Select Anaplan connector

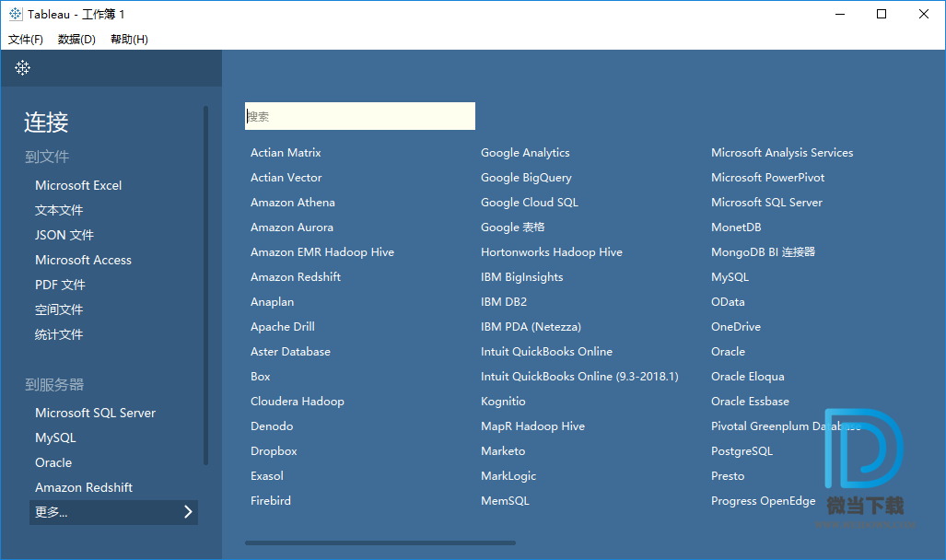point(273,302)
